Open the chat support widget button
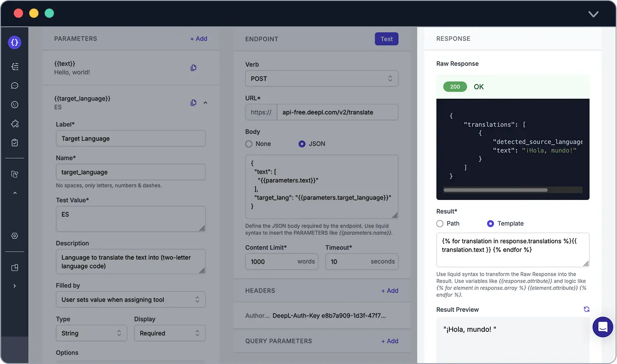 pyautogui.click(x=603, y=327)
